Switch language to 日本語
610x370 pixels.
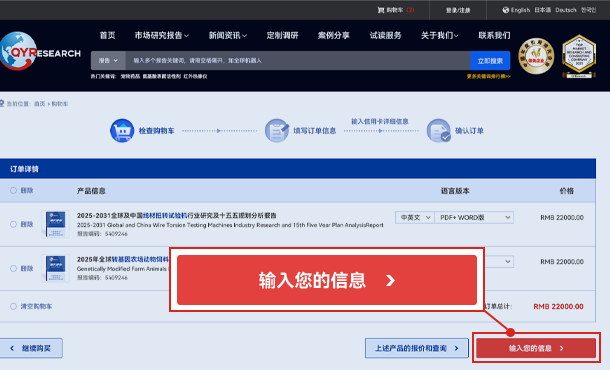pos(542,10)
